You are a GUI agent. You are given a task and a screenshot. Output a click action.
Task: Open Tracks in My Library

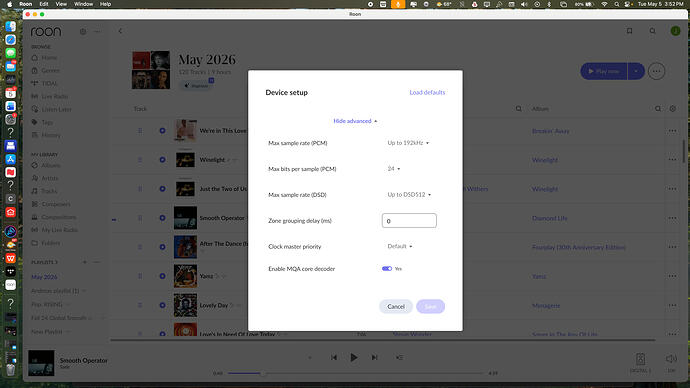(x=49, y=191)
